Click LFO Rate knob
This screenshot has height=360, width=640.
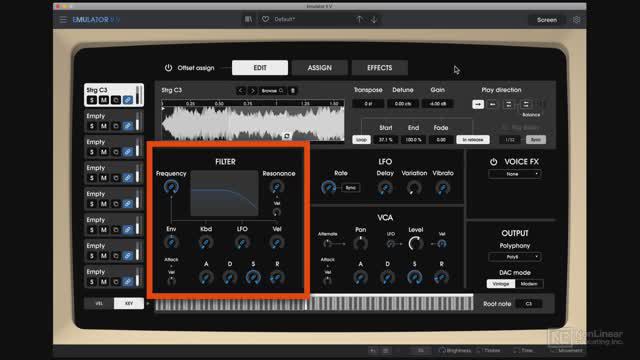328,187
